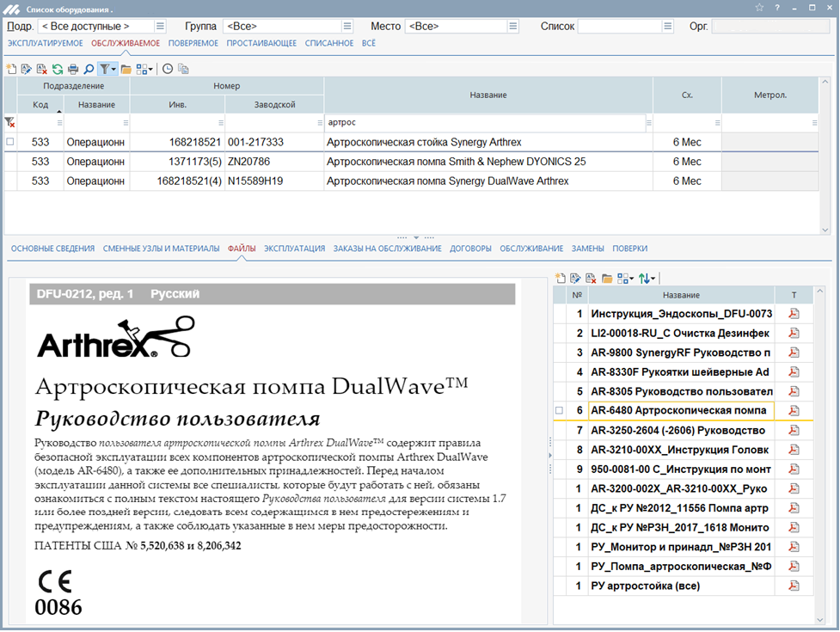Create a new equipment record
Image resolution: width=840 pixels, height=632 pixels.
coord(10,69)
